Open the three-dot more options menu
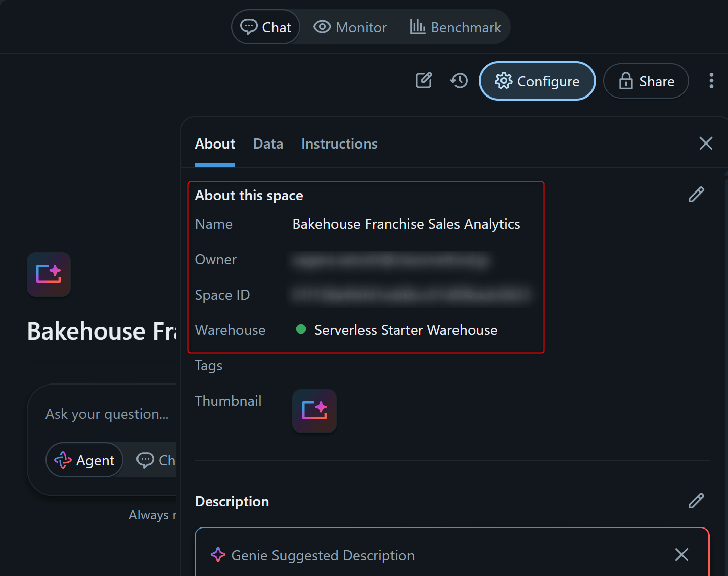Screen dimensions: 728x576 point(711,81)
